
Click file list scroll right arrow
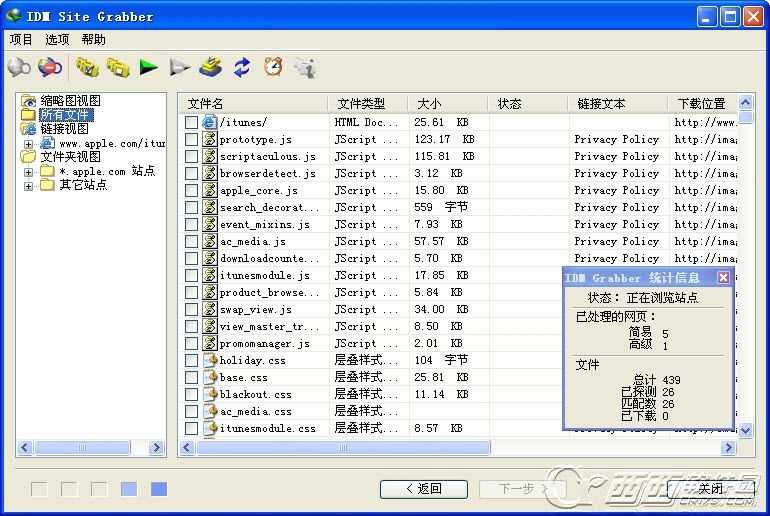pos(728,447)
